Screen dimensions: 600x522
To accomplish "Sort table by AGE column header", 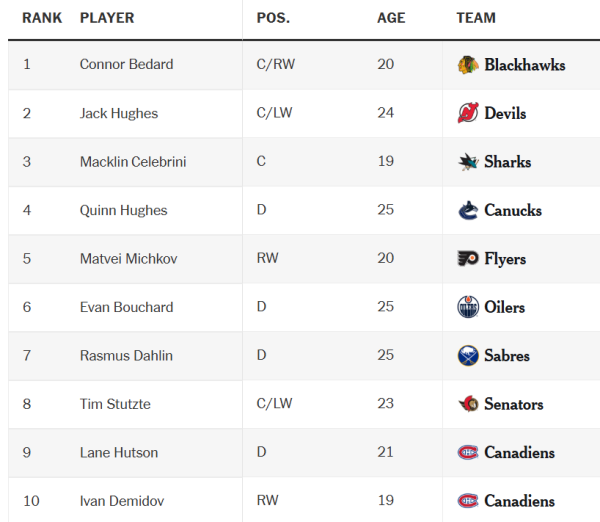I will tap(391, 18).
